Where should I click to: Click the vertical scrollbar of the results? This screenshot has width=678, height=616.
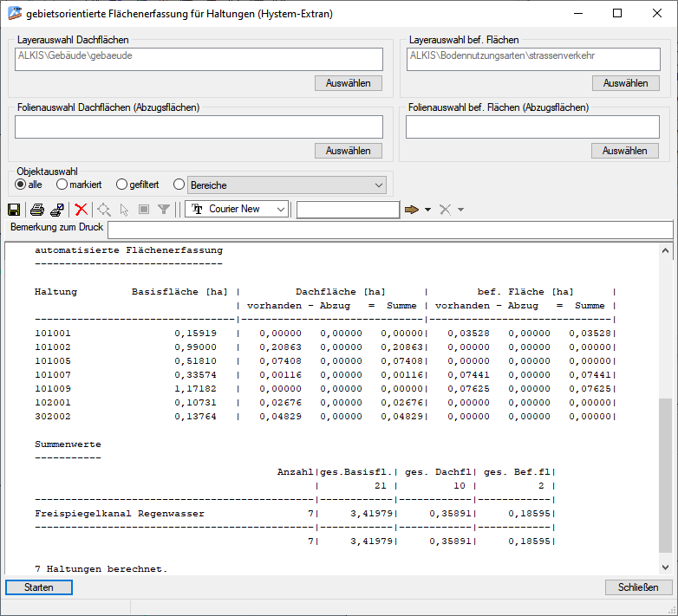[665, 474]
